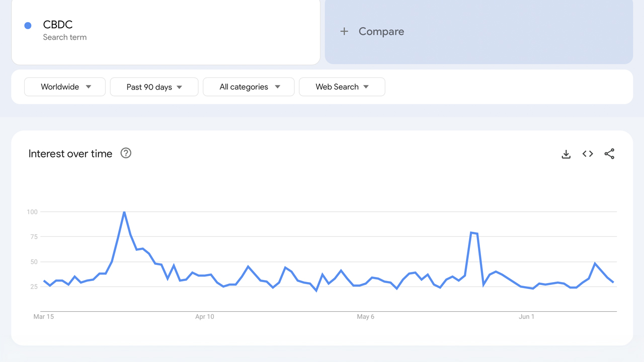Click the Search term subtitle under CBDC
Image resolution: width=644 pixels, height=362 pixels.
coord(65,37)
